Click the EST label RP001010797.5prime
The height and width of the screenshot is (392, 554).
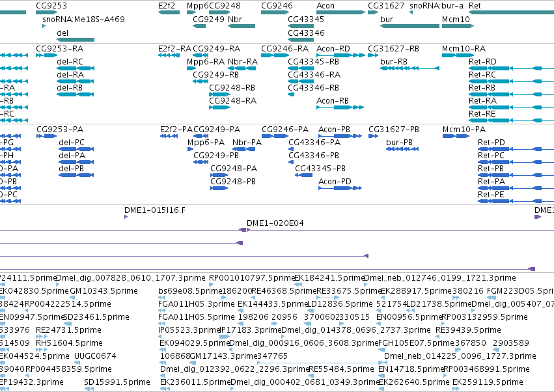252,278
